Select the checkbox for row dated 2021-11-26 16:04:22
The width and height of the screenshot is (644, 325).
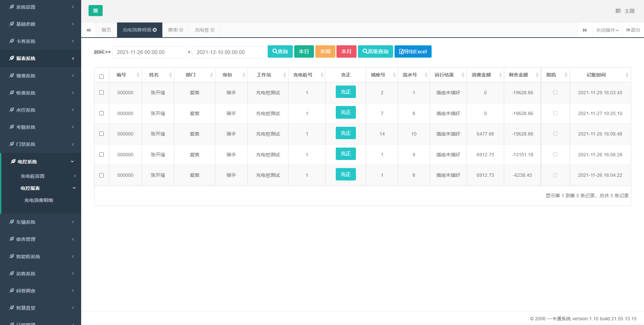(x=102, y=175)
